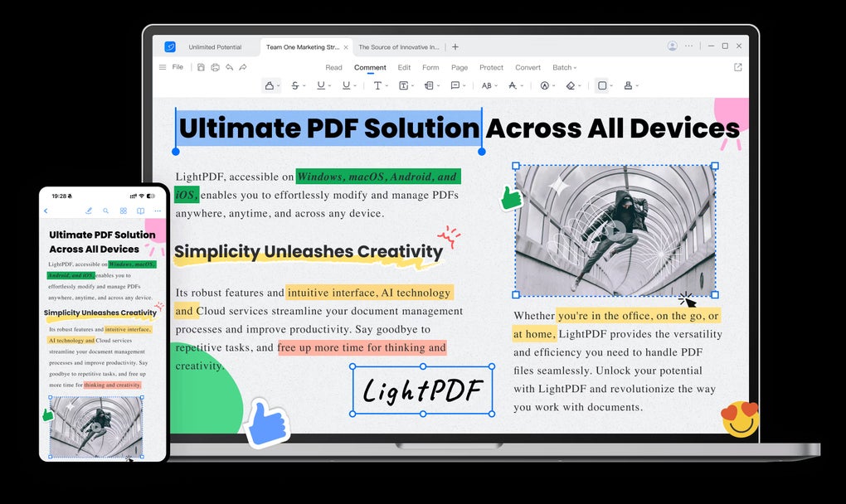846x504 pixels.
Task: Select the struck-through A text tool
Action: (513, 85)
